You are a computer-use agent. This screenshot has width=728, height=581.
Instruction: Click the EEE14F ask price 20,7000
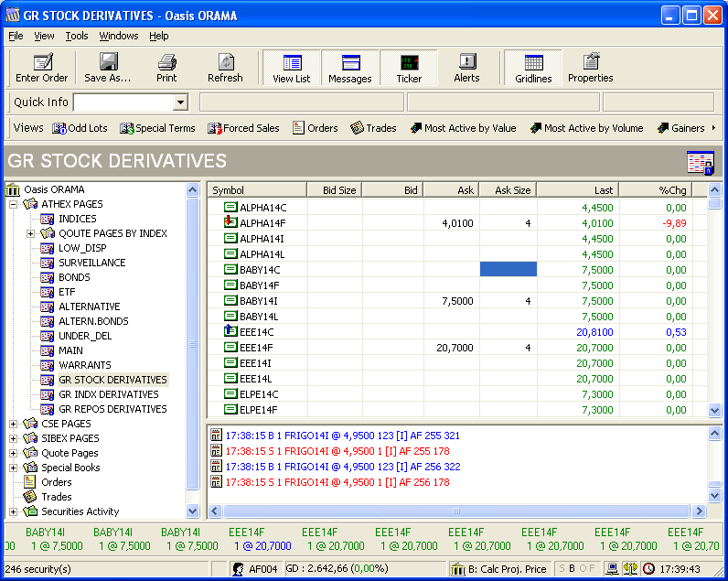click(455, 348)
